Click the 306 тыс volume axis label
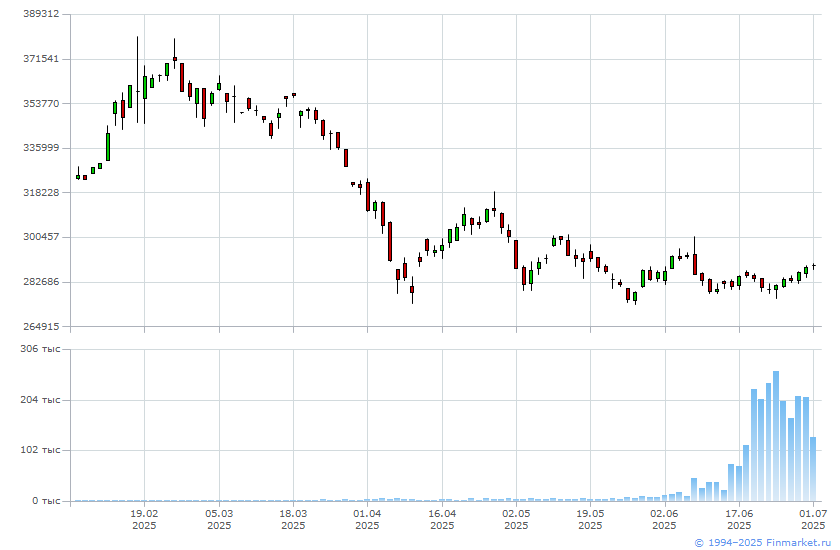Screen dimensions: 840x550 coord(40,349)
